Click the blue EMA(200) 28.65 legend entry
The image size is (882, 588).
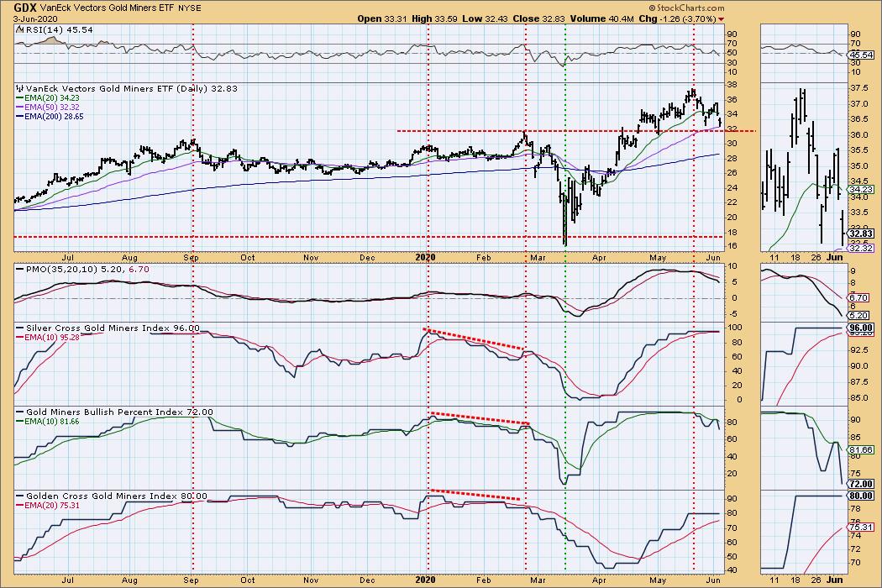pyautogui.click(x=50, y=116)
